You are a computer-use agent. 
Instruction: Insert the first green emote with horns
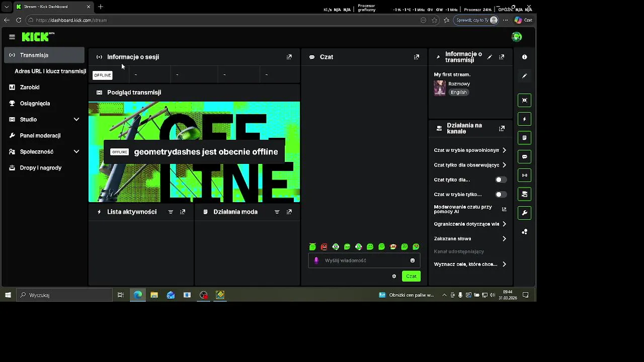(312, 247)
